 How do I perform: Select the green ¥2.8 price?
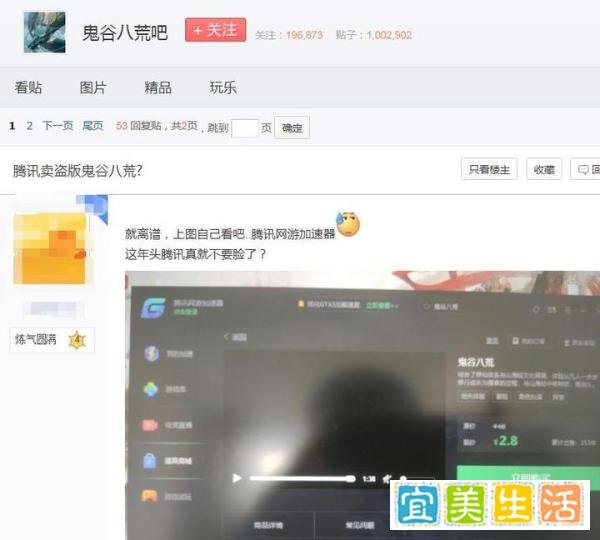coord(505,441)
